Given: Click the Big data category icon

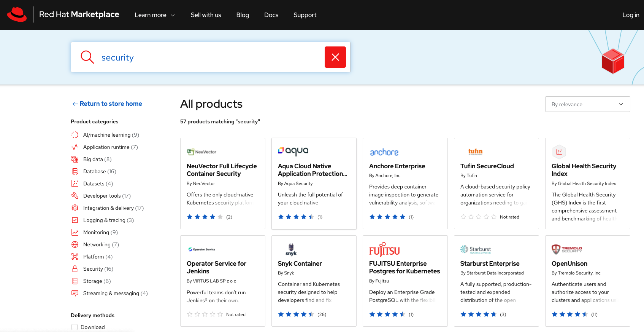Looking at the screenshot, I should click(75, 159).
